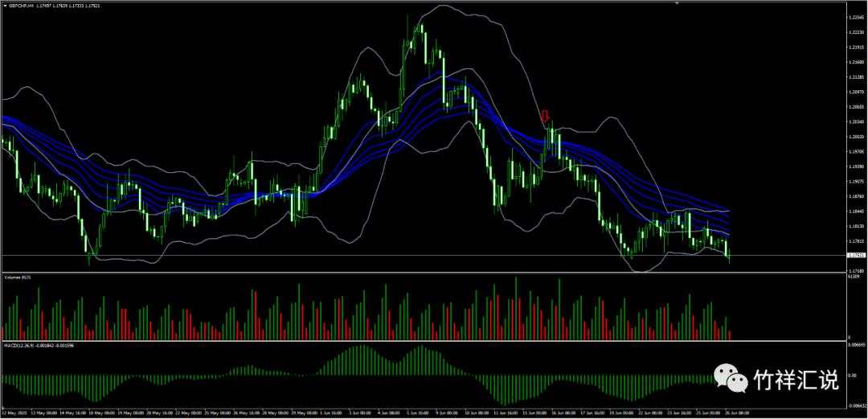
Task: Click the 1.19075 price scale label
Action: [x=857, y=182]
